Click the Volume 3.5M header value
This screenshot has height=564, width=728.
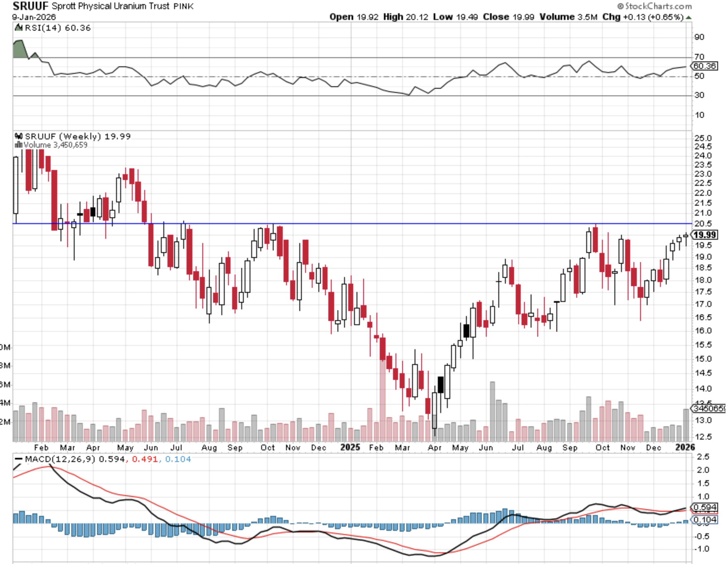[568, 17]
